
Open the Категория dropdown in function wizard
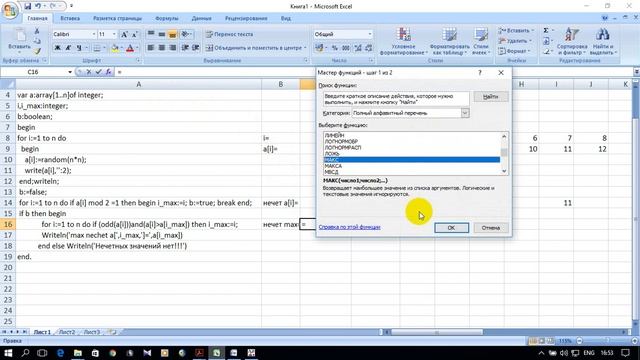465,113
